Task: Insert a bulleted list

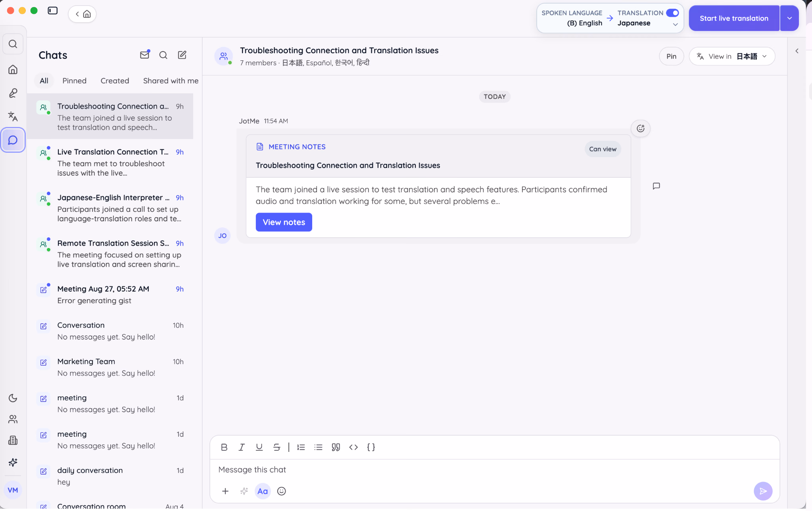Action: [318, 447]
